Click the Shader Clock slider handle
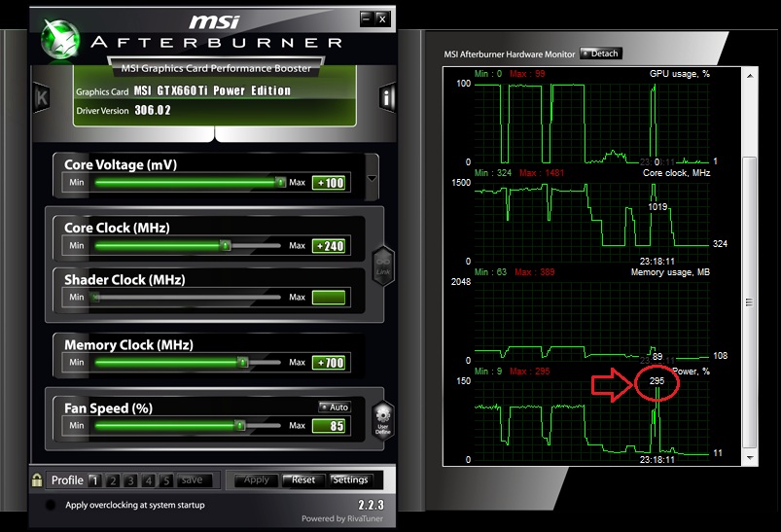781x532 pixels. coord(95,298)
